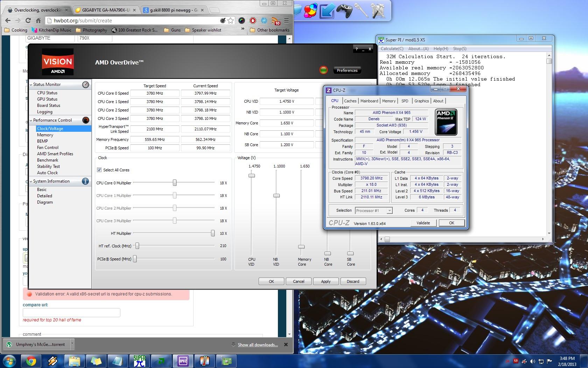Collapse the Performance Control section
The image size is (588, 368).
[31, 120]
